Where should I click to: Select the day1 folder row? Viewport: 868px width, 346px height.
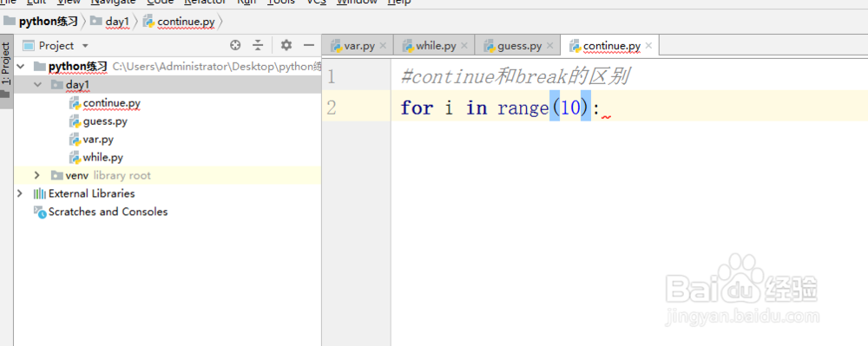coord(168,85)
